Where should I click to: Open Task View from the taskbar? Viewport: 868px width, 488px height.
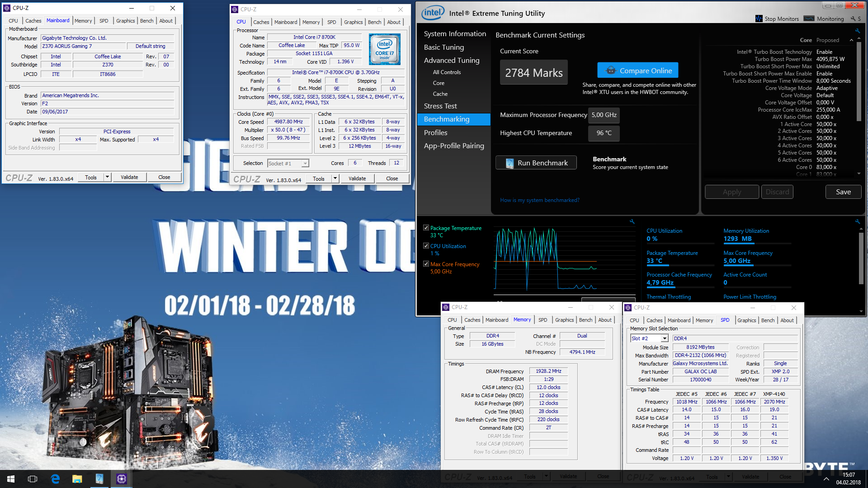pyautogui.click(x=33, y=479)
